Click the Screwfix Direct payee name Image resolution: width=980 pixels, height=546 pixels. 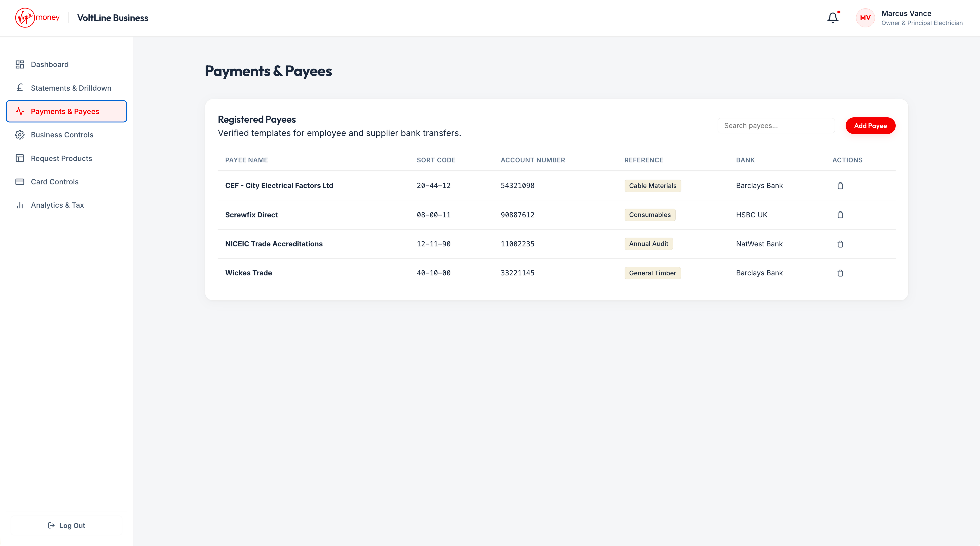[251, 215]
